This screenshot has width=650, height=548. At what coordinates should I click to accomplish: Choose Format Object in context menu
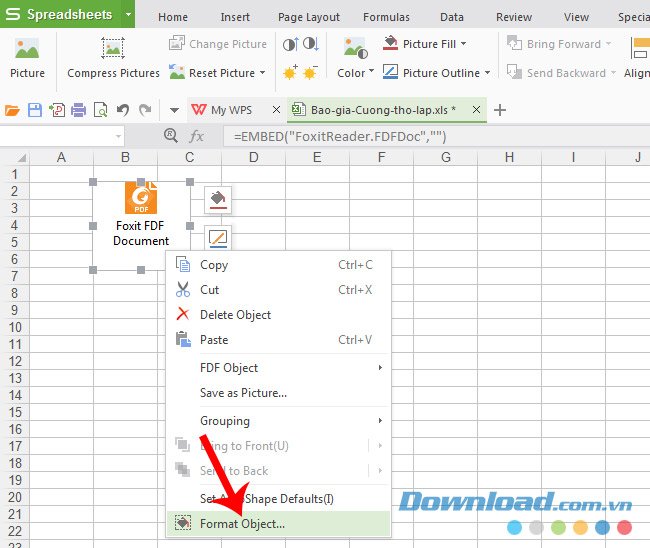(278, 524)
